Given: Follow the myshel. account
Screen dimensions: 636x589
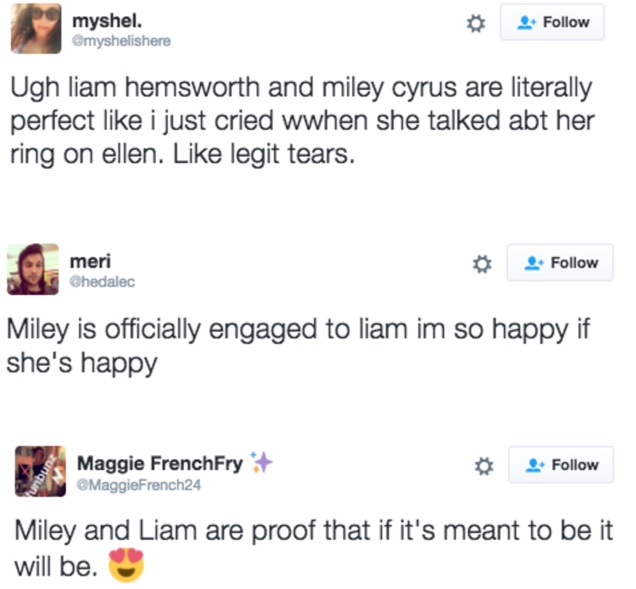Looking at the screenshot, I should coord(552,22).
